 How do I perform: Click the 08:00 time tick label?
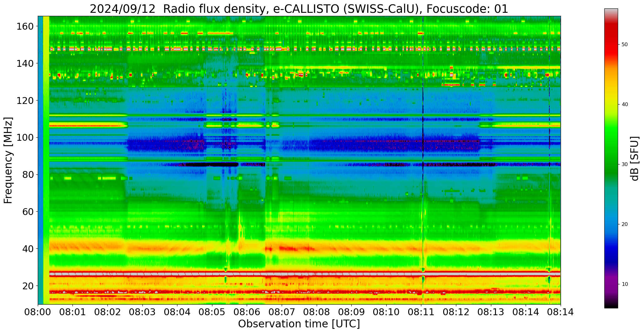pos(38,312)
